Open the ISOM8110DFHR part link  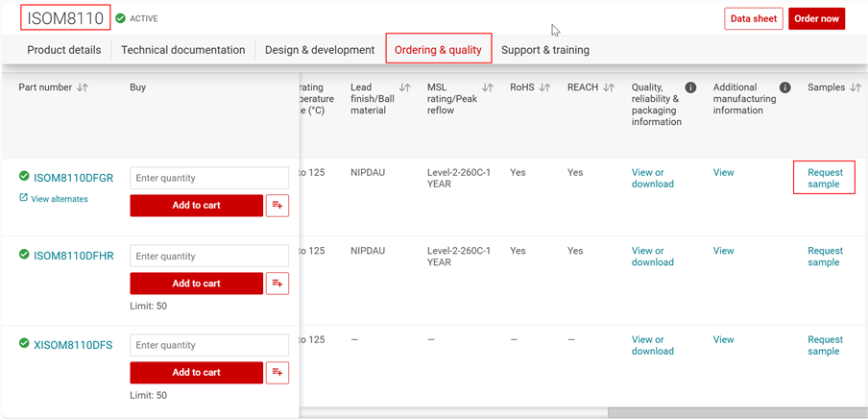(x=74, y=256)
